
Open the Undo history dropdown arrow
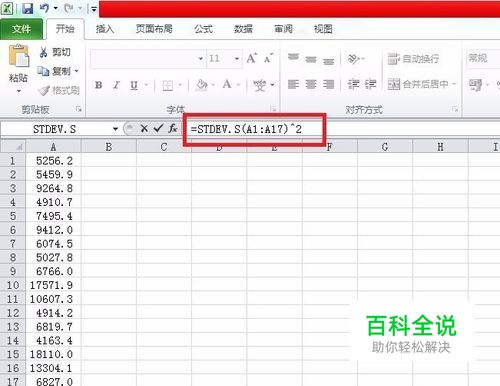[x=56, y=8]
